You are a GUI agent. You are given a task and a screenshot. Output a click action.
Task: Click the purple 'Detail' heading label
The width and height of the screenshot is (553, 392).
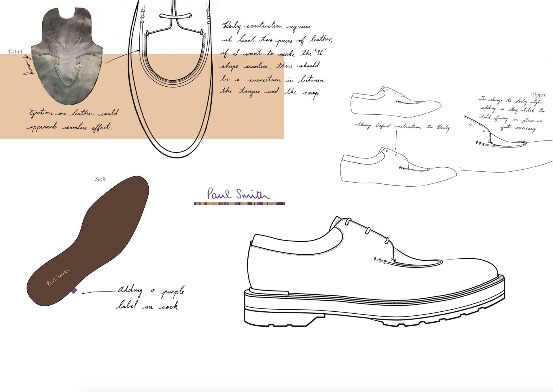15,52
